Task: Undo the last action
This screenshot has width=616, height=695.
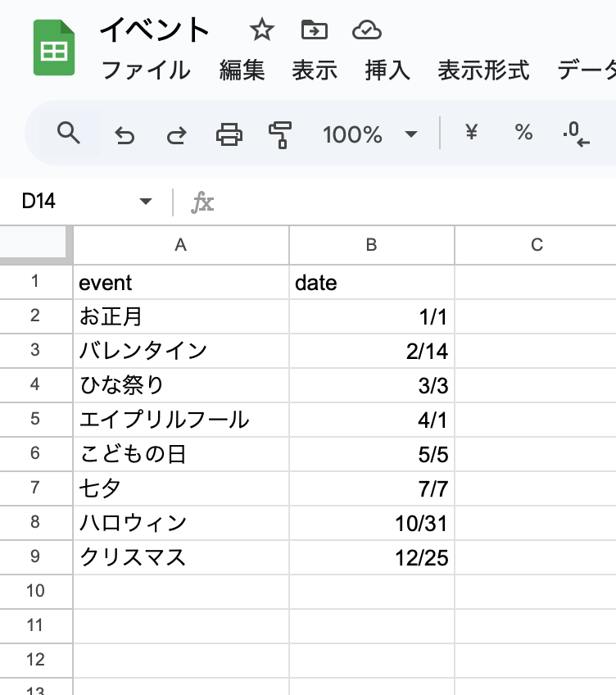Action: (125, 134)
